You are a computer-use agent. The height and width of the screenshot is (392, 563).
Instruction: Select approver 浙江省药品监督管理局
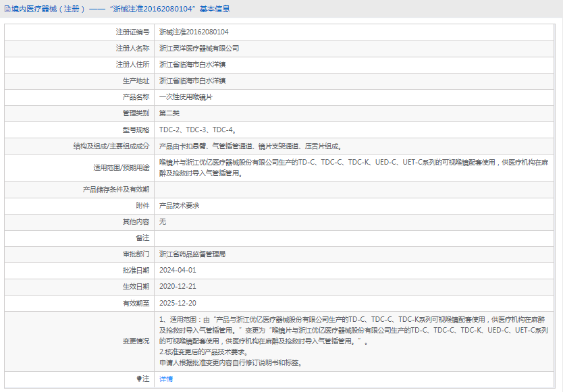[192, 254]
